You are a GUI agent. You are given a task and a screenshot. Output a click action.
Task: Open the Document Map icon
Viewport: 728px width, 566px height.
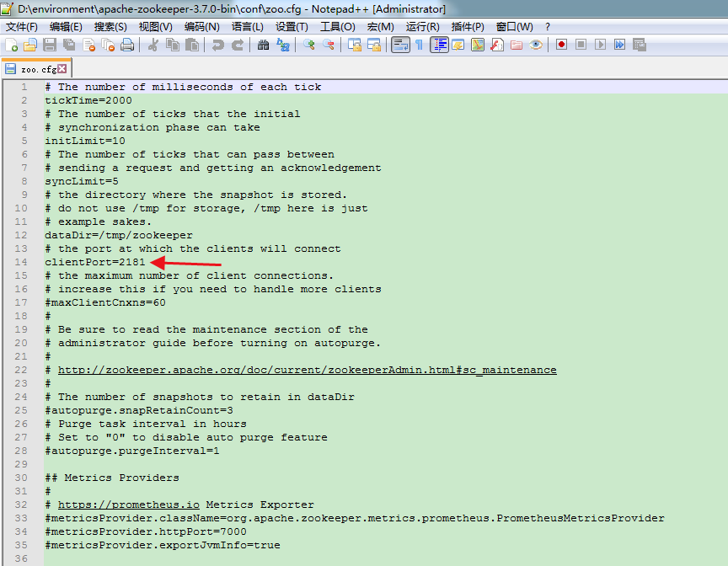click(478, 45)
